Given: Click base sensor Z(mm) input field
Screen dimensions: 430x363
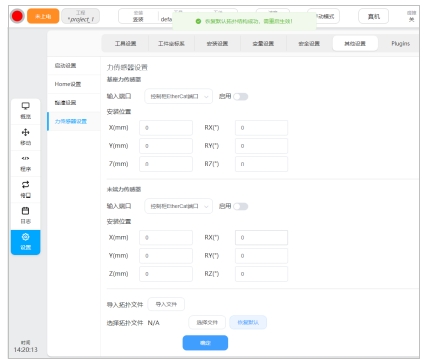Looking at the screenshot, I should pyautogui.click(x=166, y=164).
